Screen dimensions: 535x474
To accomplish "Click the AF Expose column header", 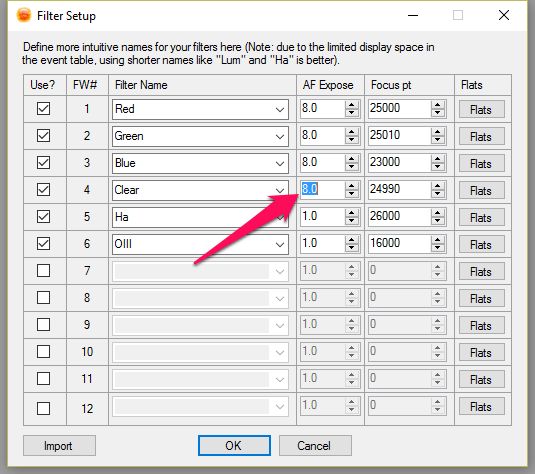I will (x=330, y=85).
